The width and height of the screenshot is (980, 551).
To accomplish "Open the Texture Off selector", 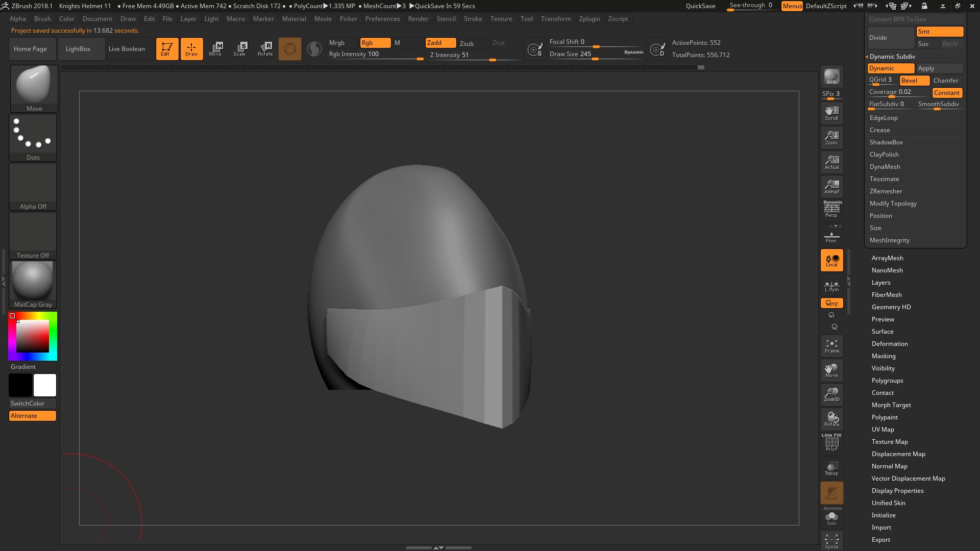I will tap(33, 235).
